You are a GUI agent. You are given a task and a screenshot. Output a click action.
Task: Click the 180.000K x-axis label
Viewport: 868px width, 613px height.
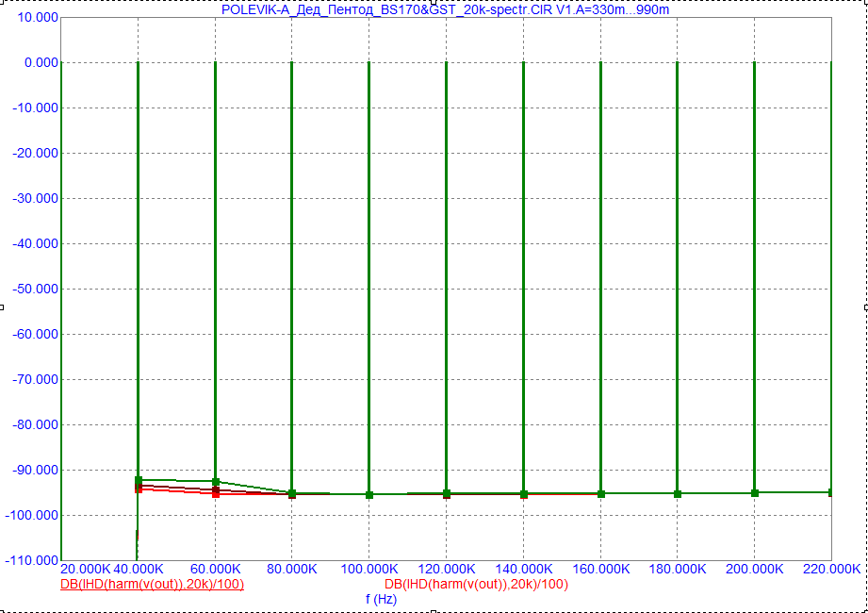(678, 570)
